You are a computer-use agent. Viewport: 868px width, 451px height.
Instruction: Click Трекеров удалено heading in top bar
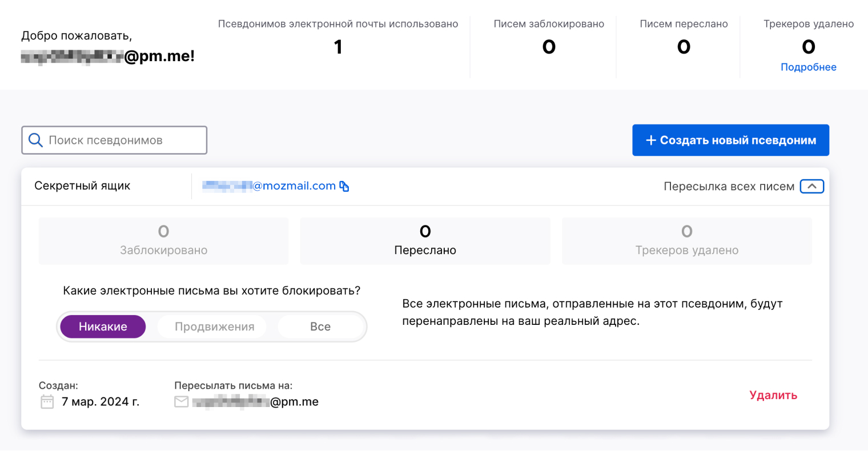click(809, 24)
